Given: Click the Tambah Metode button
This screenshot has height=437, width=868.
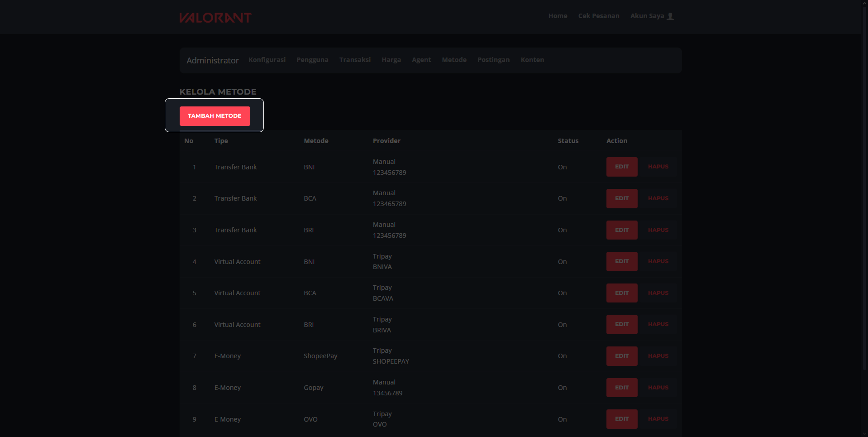Looking at the screenshot, I should 215,116.
